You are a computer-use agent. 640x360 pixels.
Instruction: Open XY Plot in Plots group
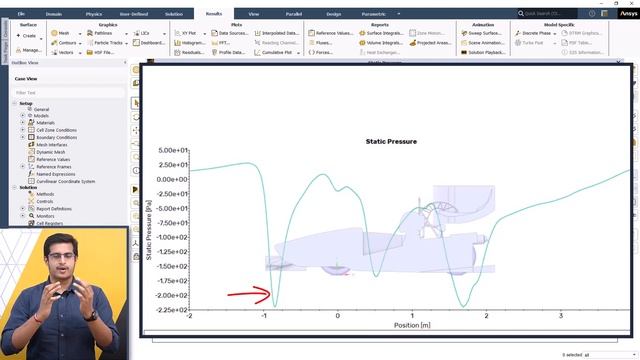(x=185, y=33)
